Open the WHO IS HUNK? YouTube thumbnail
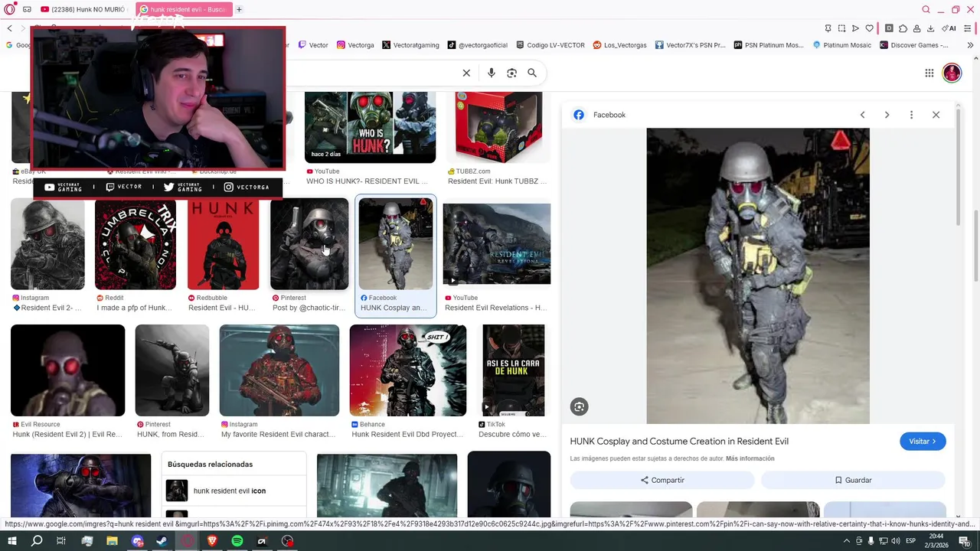Screen dimensions: 980x551 [371, 127]
